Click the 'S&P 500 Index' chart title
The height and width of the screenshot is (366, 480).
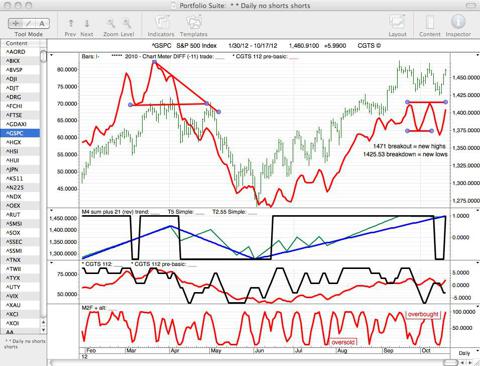[x=196, y=46]
